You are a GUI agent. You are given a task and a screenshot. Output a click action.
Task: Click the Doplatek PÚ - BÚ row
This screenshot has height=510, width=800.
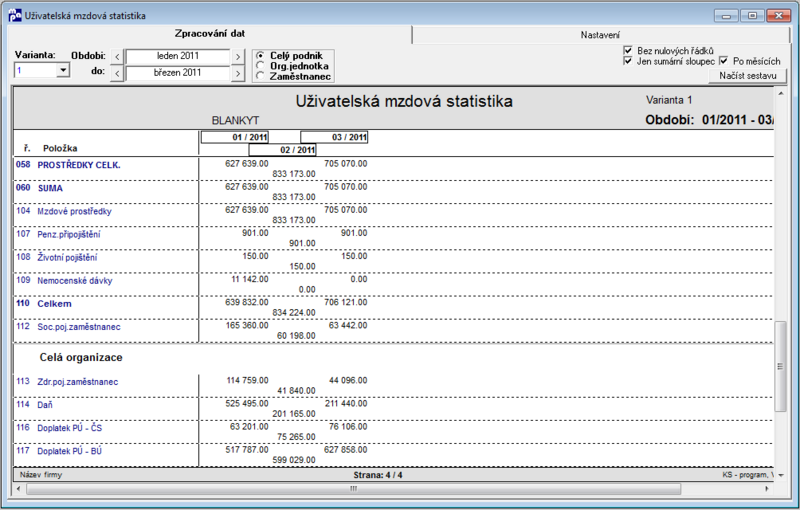click(x=393, y=454)
